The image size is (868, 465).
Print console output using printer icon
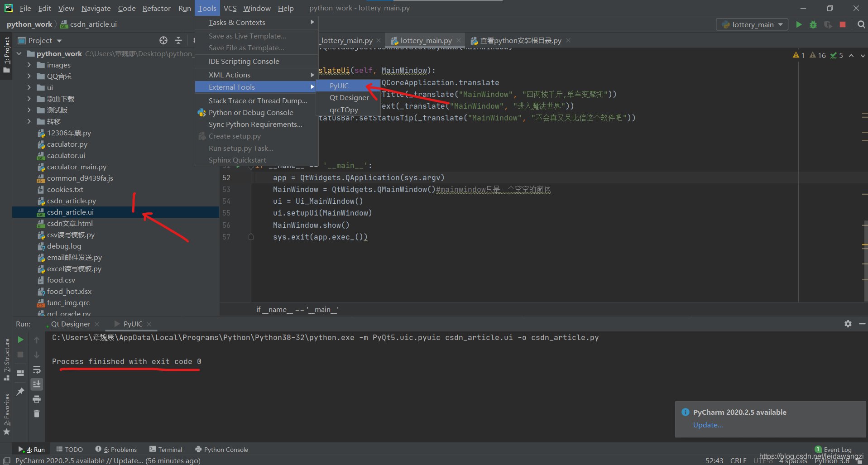coord(37,399)
